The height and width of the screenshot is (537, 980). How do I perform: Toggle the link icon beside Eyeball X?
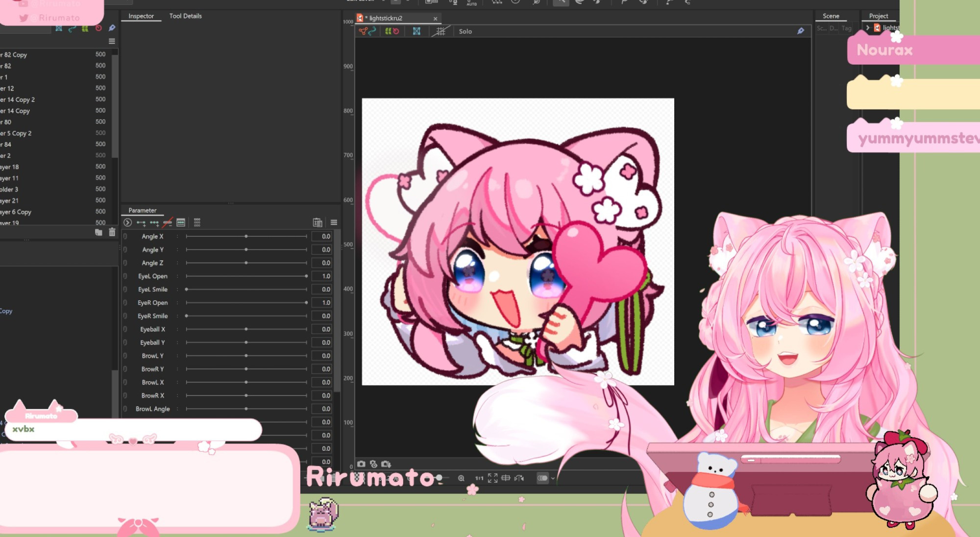tap(125, 329)
